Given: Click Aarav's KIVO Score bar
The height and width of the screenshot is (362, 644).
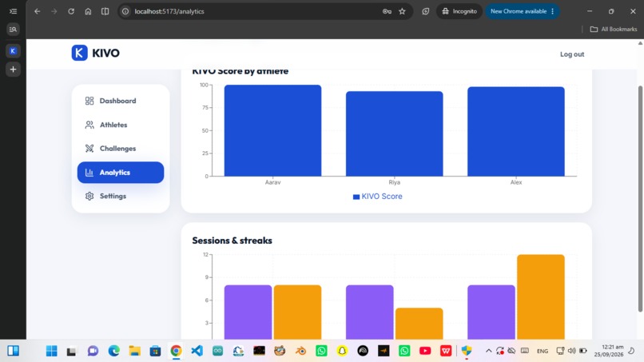Looking at the screenshot, I should click(272, 131).
